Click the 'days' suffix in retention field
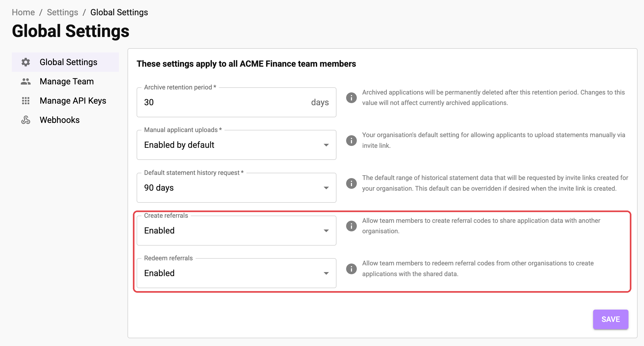This screenshot has height=346, width=644. [320, 102]
